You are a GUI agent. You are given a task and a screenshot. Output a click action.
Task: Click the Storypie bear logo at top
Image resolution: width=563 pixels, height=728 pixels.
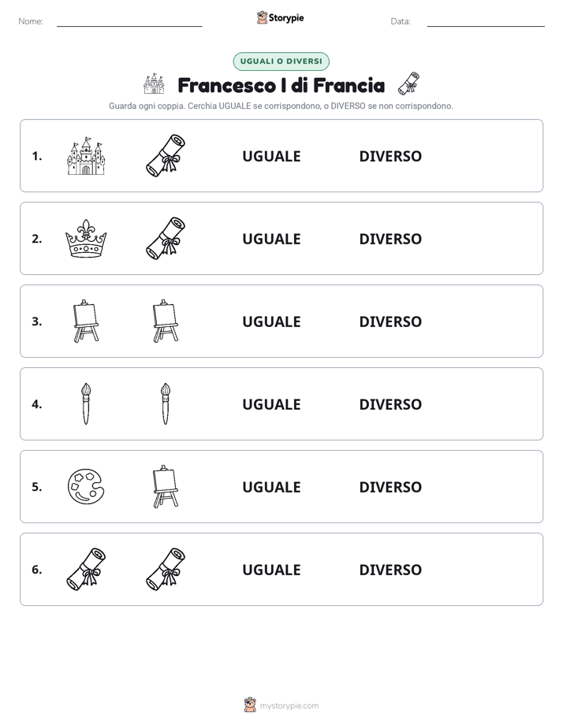[262, 17]
